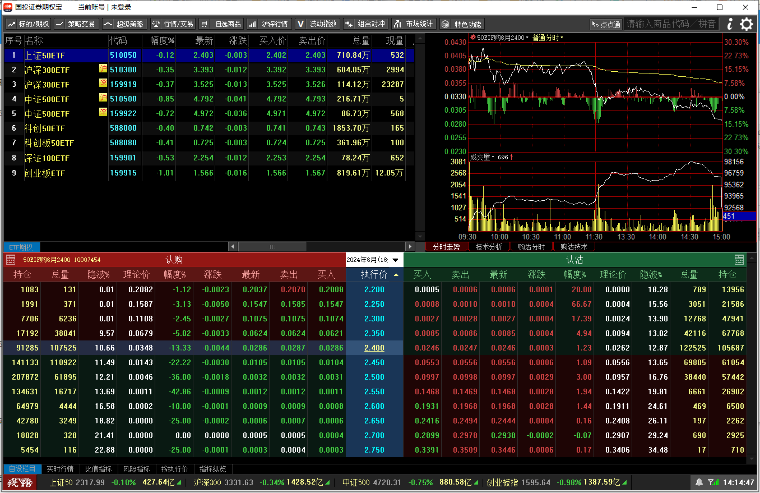Open the 波动指数 volatility index tool
This screenshot has height=493, width=760.
click(317, 24)
